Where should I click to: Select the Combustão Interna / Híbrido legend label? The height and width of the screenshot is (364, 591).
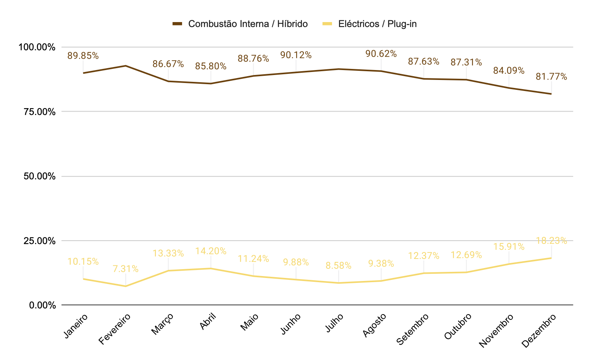pyautogui.click(x=248, y=24)
